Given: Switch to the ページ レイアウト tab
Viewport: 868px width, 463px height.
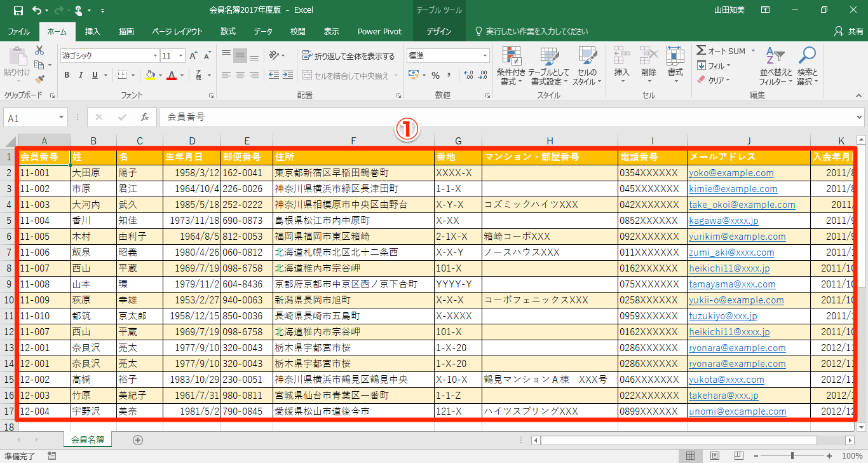Looking at the screenshot, I should click(x=177, y=31).
